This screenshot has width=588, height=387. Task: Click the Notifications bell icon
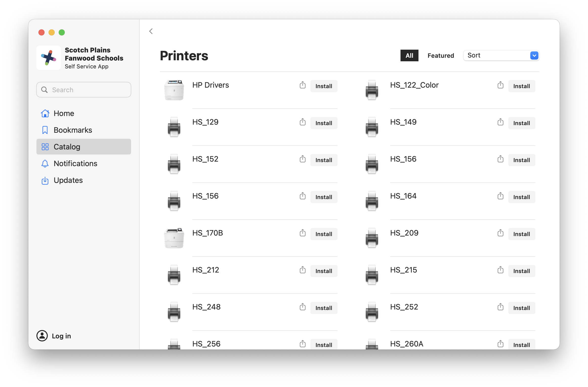[45, 164]
